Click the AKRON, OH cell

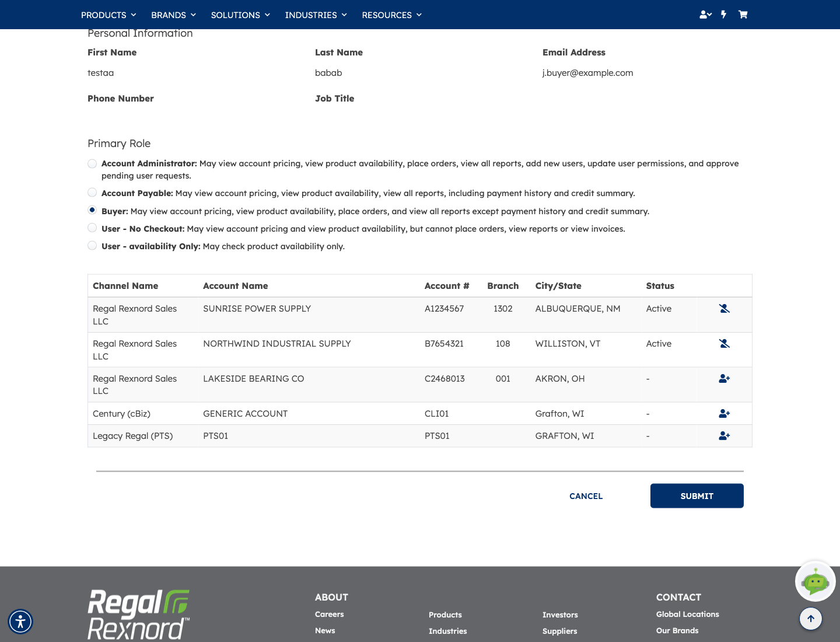pos(560,379)
